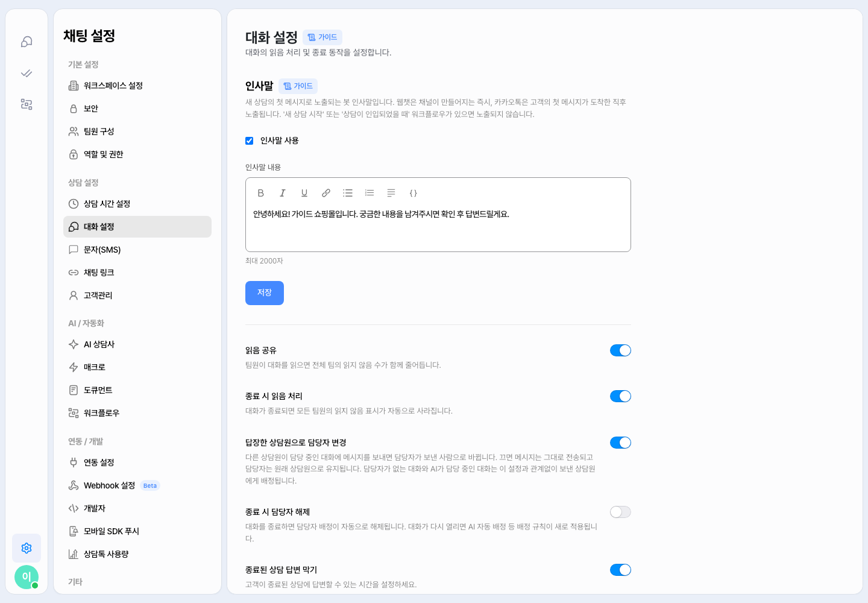Select 대화 설정 in the sidebar
Viewport: 868px width, 603px height.
coord(137,227)
